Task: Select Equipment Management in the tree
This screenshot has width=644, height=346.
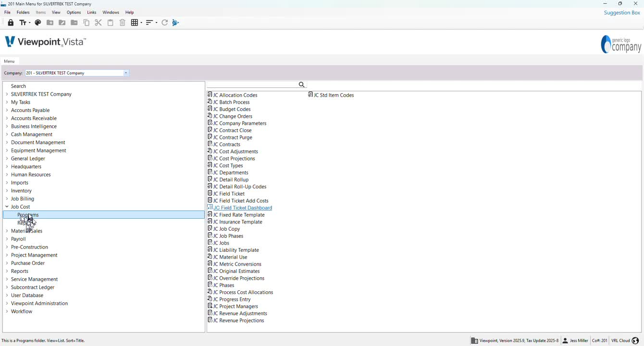Action: pyautogui.click(x=38, y=150)
